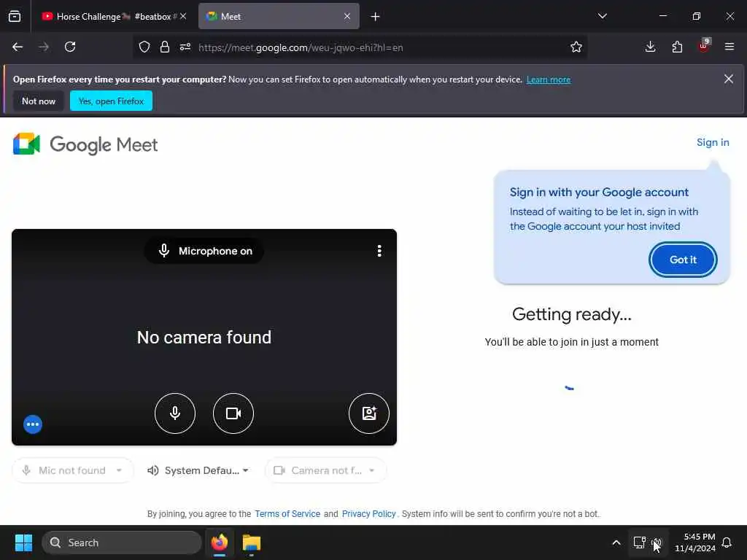The width and height of the screenshot is (747, 560).
Task: Click the taskbar Search box
Action: pyautogui.click(x=122, y=542)
